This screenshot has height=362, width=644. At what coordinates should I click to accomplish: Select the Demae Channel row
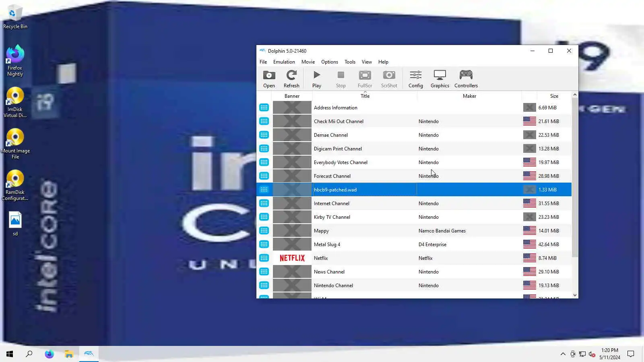414,135
